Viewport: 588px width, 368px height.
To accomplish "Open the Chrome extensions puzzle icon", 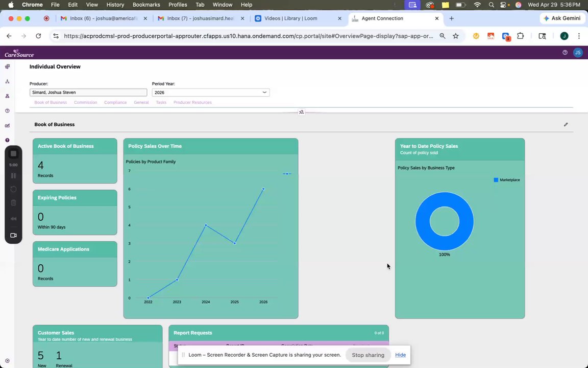I will click(521, 36).
